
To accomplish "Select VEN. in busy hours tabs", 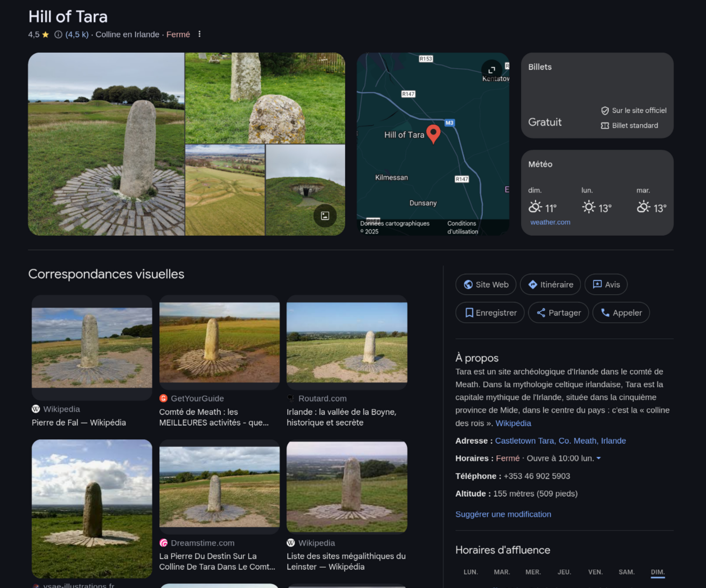I will click(596, 572).
